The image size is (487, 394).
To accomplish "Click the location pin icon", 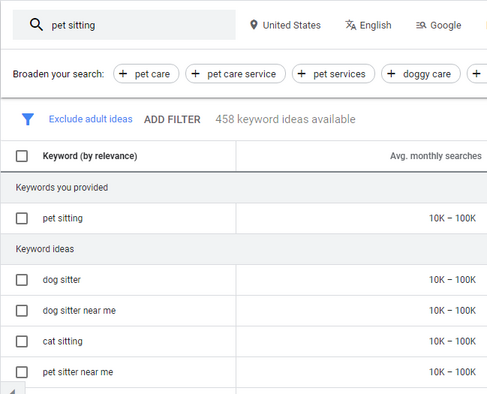I will point(254,25).
